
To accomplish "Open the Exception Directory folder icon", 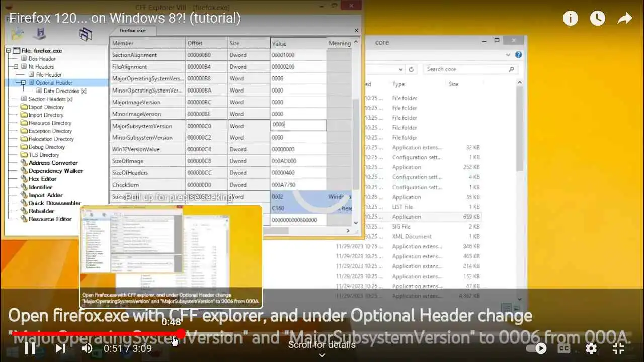I will (24, 131).
